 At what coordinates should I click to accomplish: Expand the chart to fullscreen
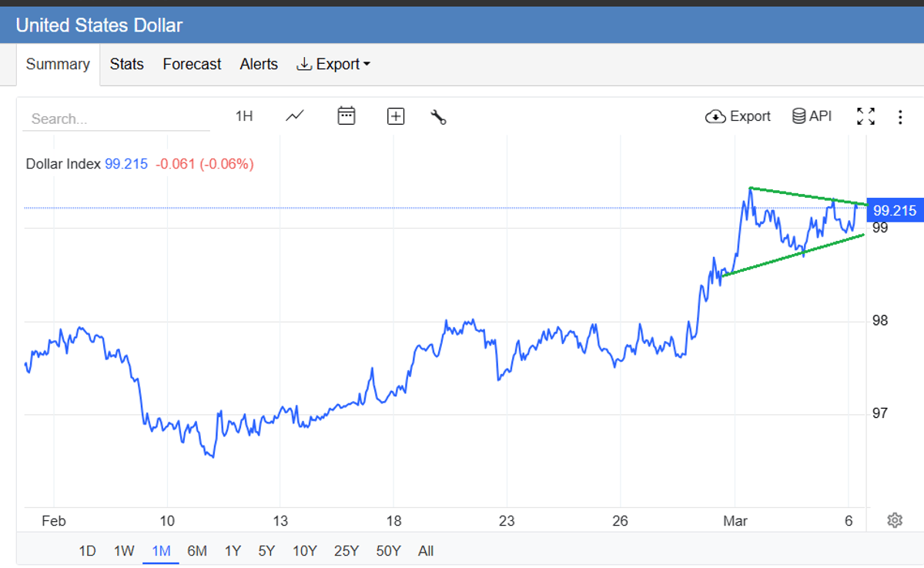click(865, 115)
